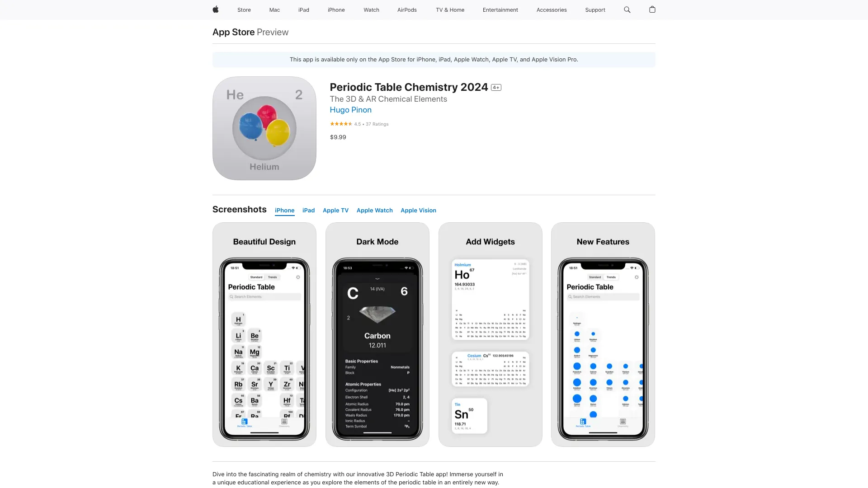This screenshot has width=868, height=488.
Task: Select the iPhone screenshots tab
Action: pos(284,210)
